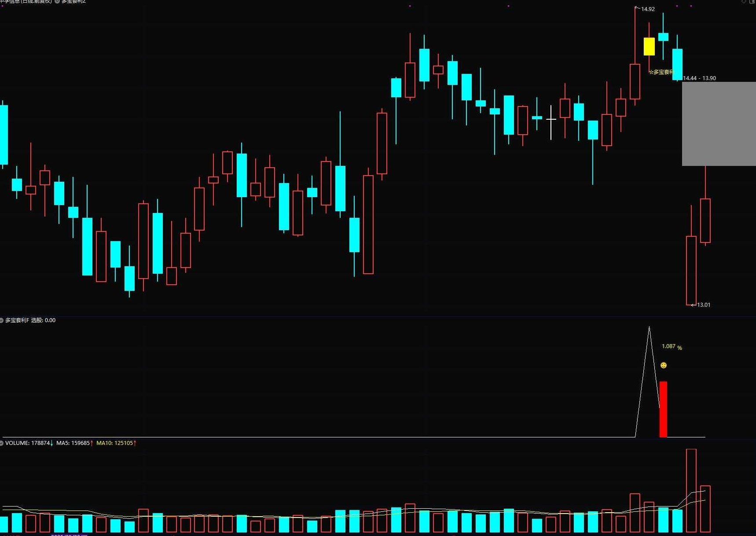Click the VOLUME indicator label
Viewport: 756px width, 536px height.
tap(28, 443)
